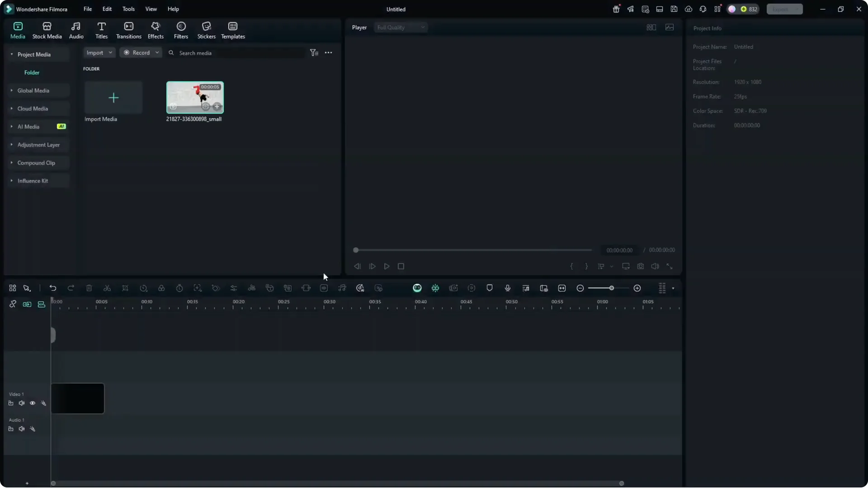Viewport: 868px width, 488px height.
Task: Undo the last action
Action: point(53,288)
